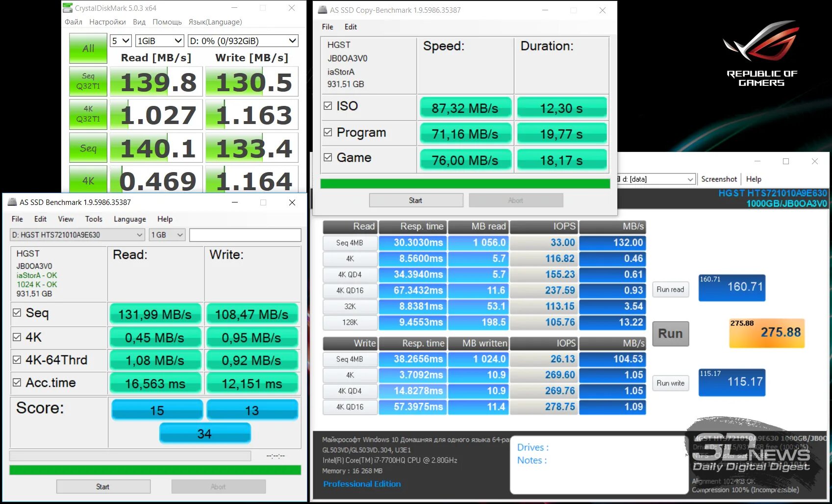Start the plain Seq test in CrystalDiskMark
832x504 pixels.
pyautogui.click(x=88, y=148)
